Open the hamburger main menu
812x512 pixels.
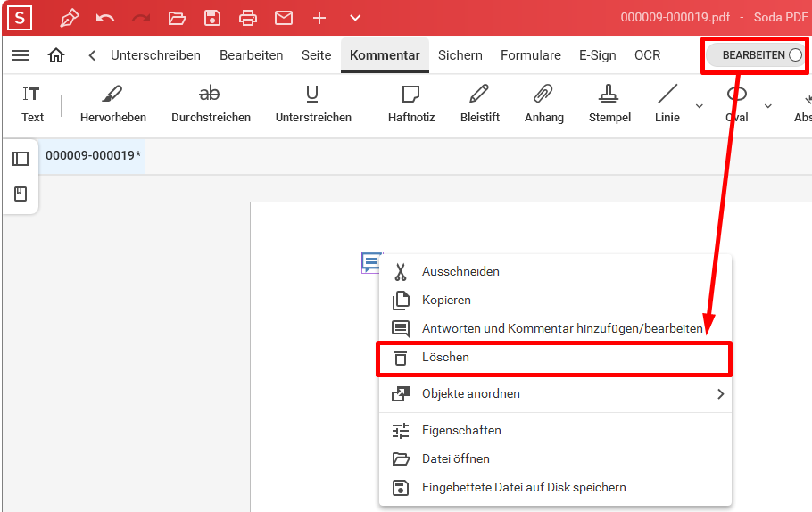pyautogui.click(x=21, y=55)
